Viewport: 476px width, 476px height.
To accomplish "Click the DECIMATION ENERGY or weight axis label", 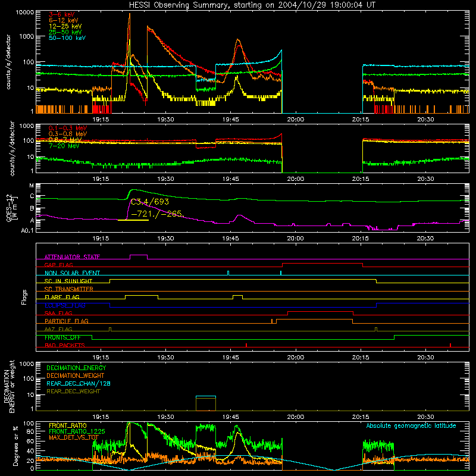I will [x=9, y=386].
